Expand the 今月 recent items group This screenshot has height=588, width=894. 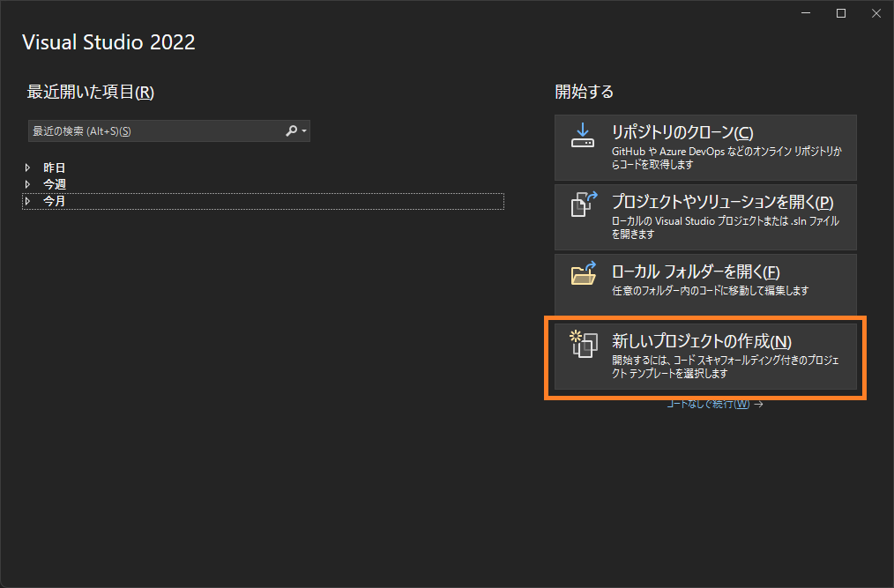click(27, 201)
